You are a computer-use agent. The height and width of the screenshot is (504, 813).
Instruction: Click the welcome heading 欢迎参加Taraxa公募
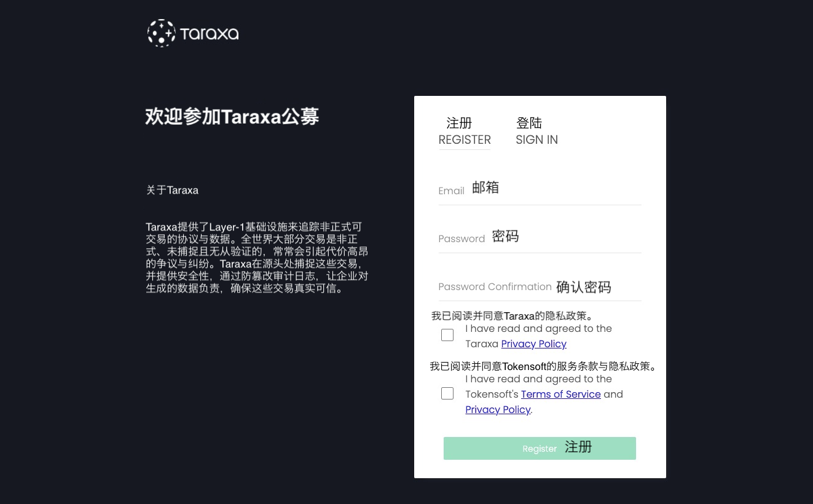tap(232, 116)
